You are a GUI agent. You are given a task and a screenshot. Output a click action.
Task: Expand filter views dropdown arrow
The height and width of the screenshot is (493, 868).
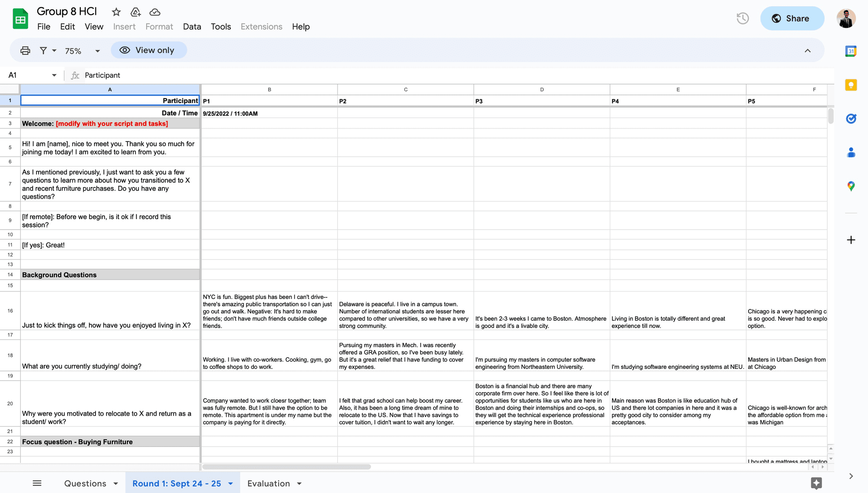[54, 50]
